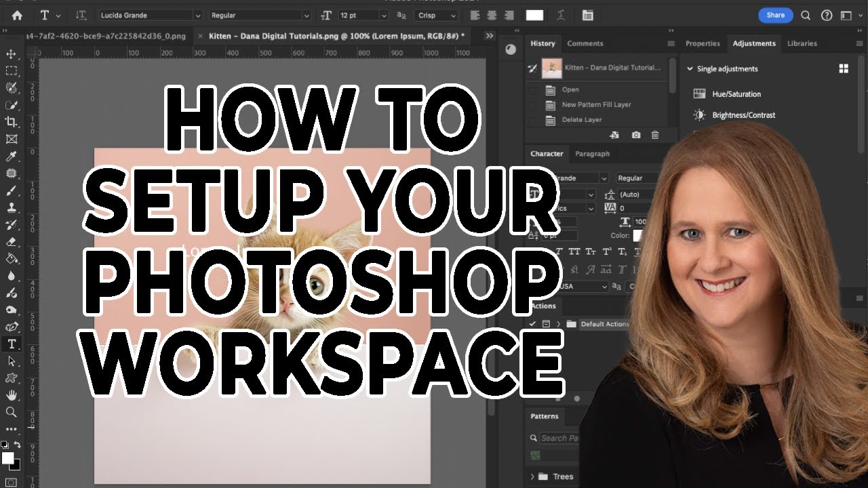The height and width of the screenshot is (488, 868).
Task: Switch to the Comments tab
Action: (x=585, y=43)
